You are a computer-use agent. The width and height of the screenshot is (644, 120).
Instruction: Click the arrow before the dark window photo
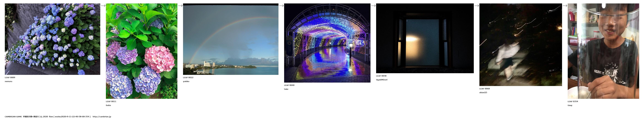[373, 6]
